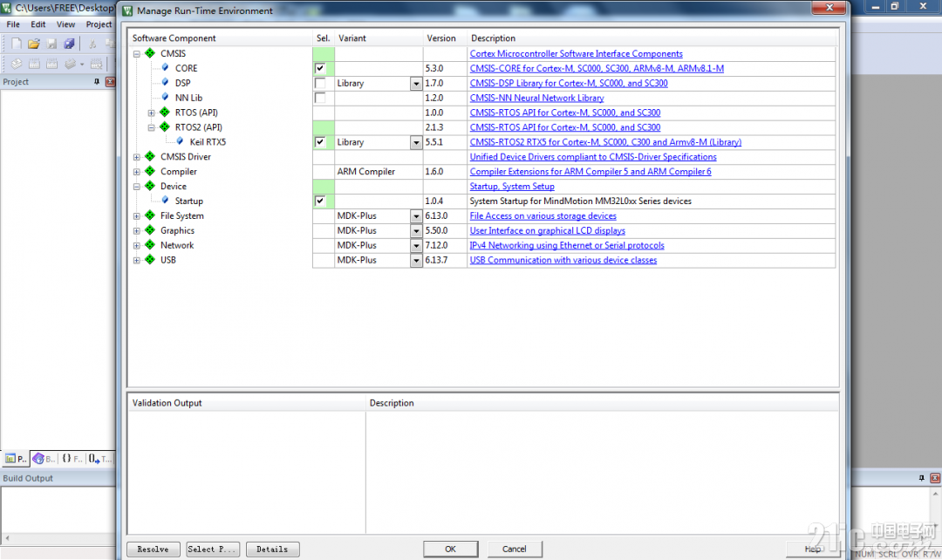Screen dimensions: 942x560
Task: Click the Open file folder icon
Action: tap(34, 44)
